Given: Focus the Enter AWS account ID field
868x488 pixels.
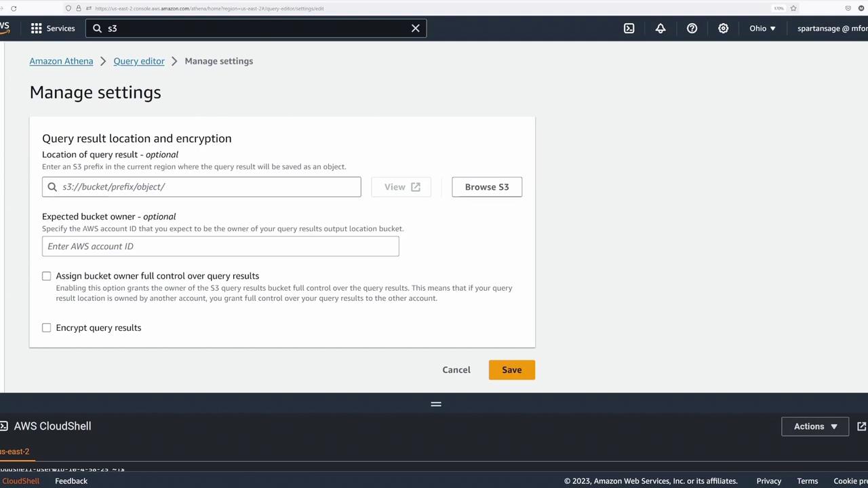Looking at the screenshot, I should point(220,246).
